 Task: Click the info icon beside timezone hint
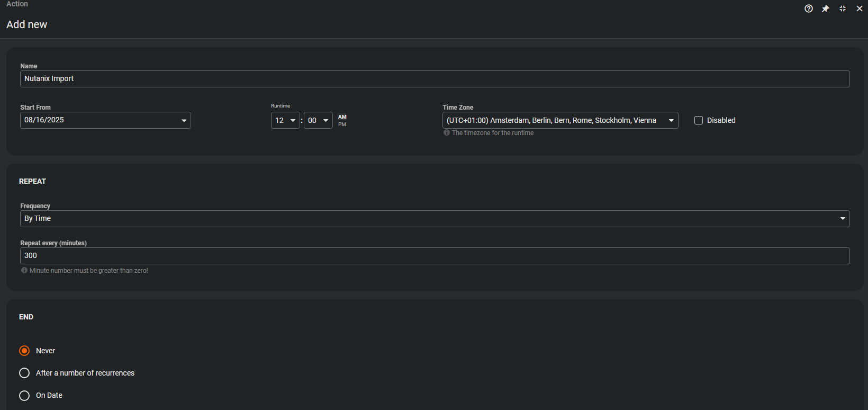click(447, 133)
